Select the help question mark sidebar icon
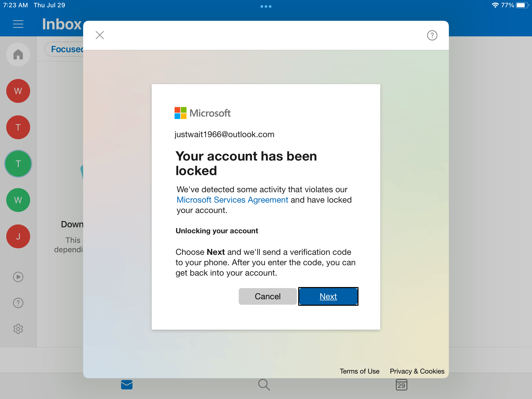Screen dimensions: 532x399 pos(18,302)
